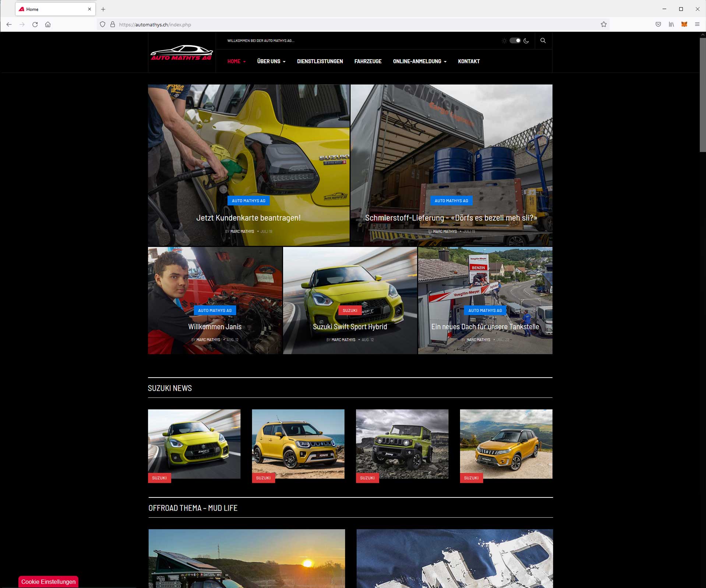Click the URL address bar
The image size is (706, 588).
pos(353,25)
